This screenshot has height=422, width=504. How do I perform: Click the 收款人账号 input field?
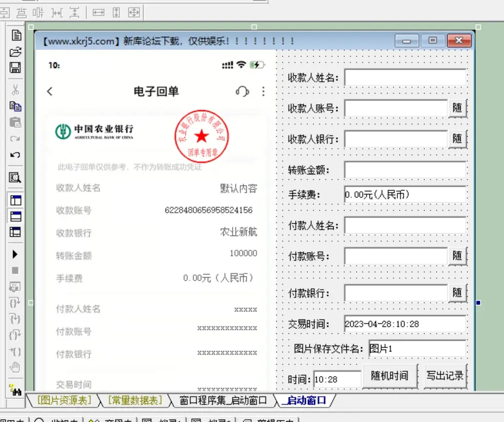tap(396, 108)
